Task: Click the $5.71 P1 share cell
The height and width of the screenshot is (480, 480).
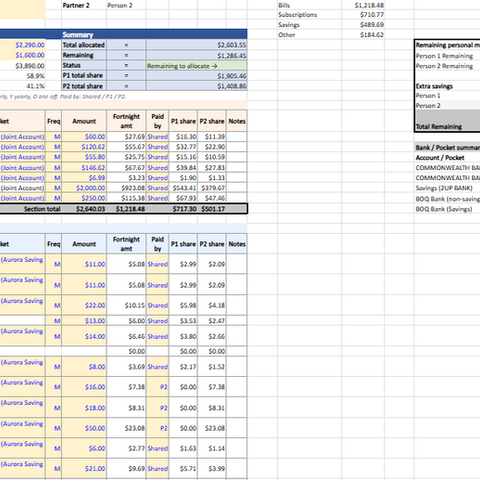Action: pyautogui.click(x=183, y=469)
